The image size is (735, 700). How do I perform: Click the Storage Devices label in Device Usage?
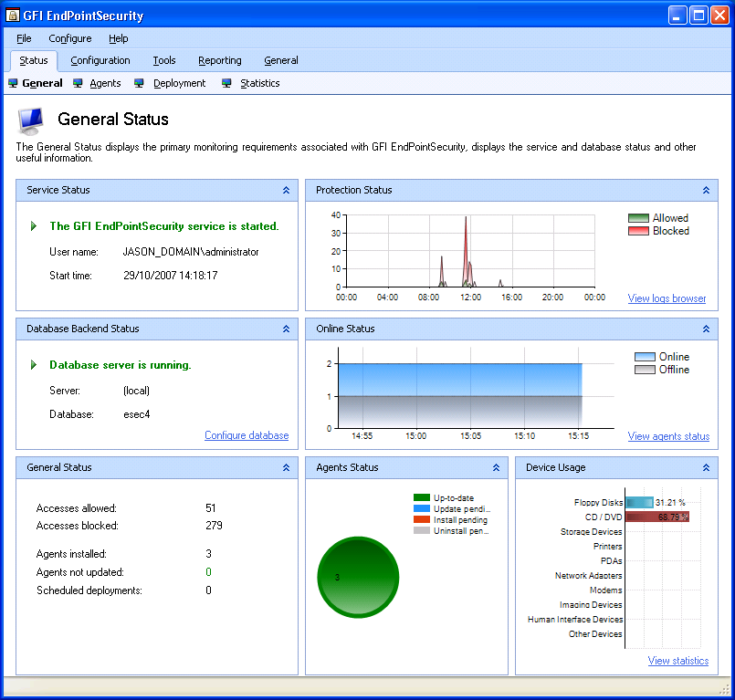[591, 532]
